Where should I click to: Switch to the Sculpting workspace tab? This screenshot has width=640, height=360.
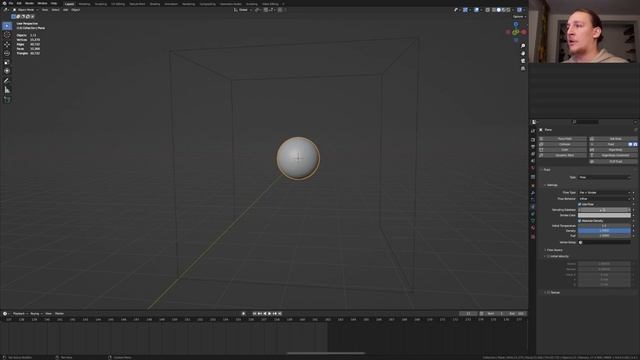click(x=100, y=4)
